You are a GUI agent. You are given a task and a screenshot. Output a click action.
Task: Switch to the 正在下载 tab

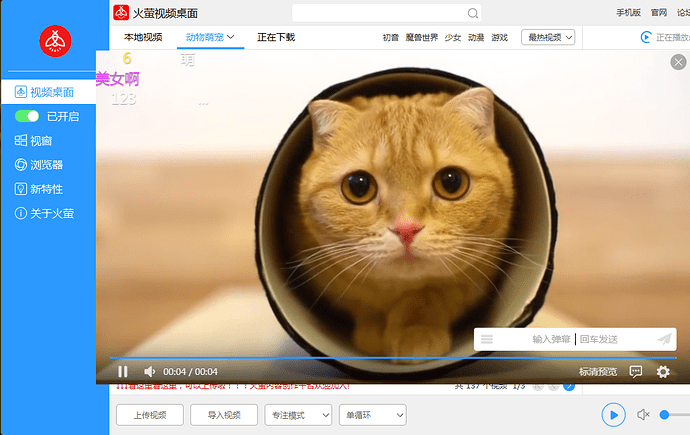(276, 37)
